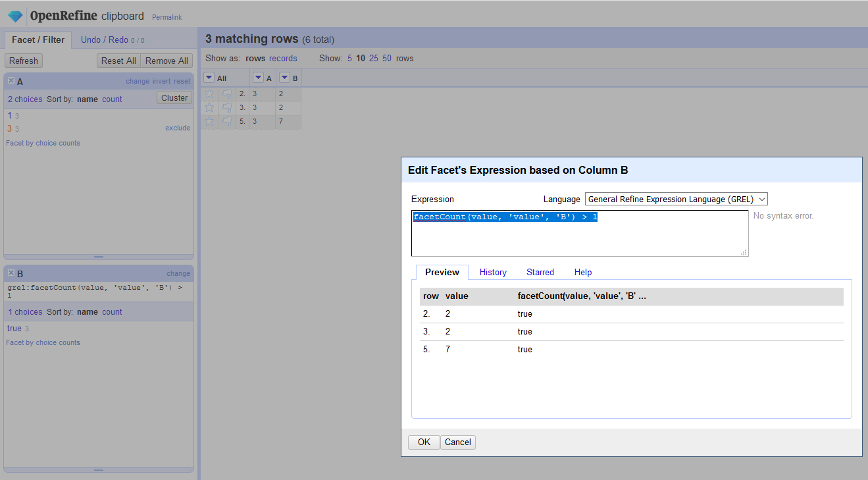Select choice 1 in facet A

10,116
